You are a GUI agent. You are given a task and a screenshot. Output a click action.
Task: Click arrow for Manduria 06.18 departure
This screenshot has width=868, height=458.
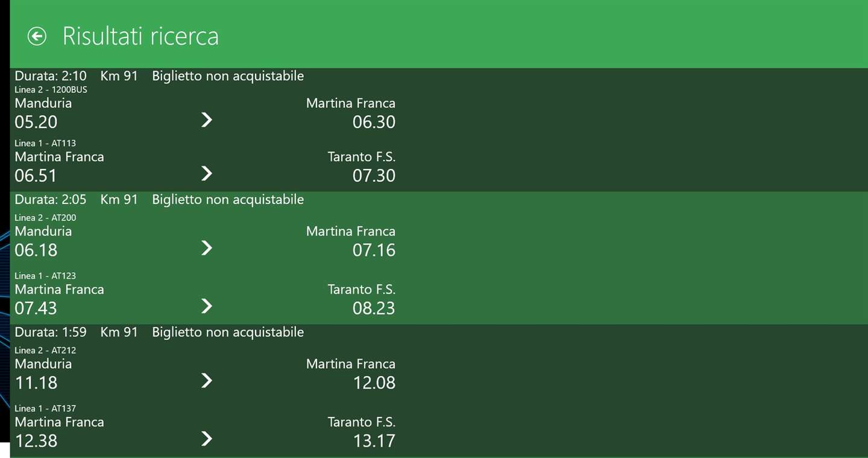[207, 248]
